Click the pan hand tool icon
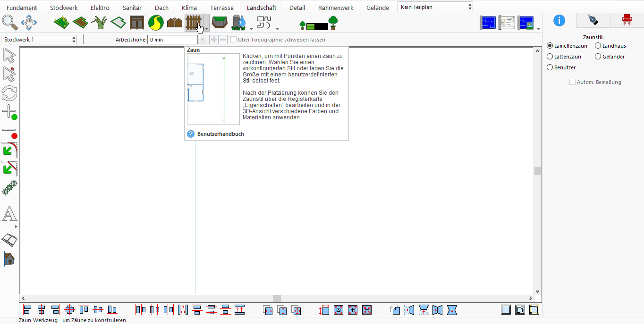The image size is (644, 324). tap(29, 22)
